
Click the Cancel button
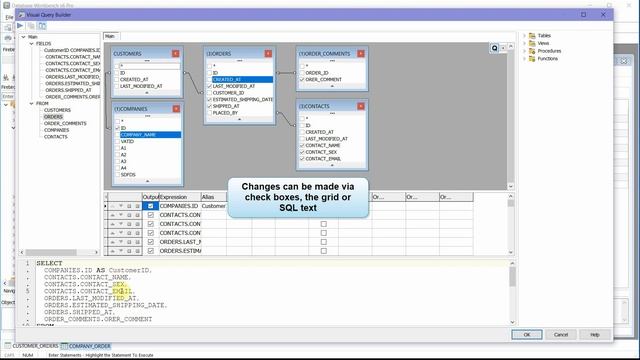[x=561, y=335]
